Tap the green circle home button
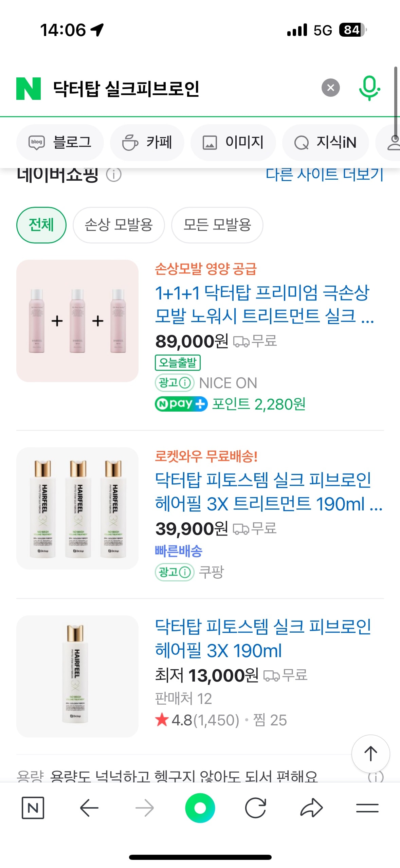The height and width of the screenshot is (868, 400). click(x=200, y=808)
